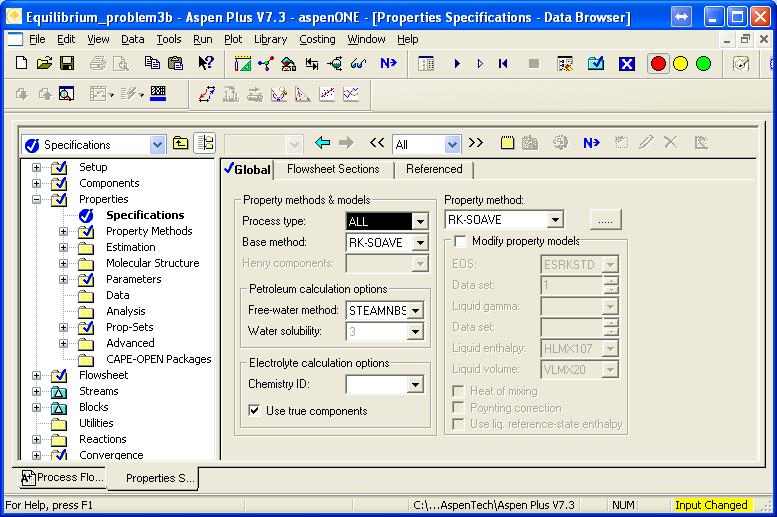Open the File menu
This screenshot has height=517, width=777.
pyautogui.click(x=37, y=39)
